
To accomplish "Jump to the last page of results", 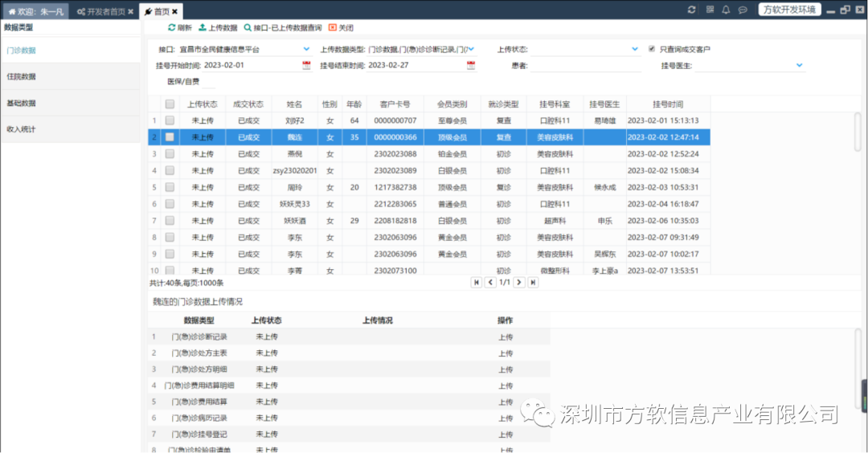I will [533, 282].
